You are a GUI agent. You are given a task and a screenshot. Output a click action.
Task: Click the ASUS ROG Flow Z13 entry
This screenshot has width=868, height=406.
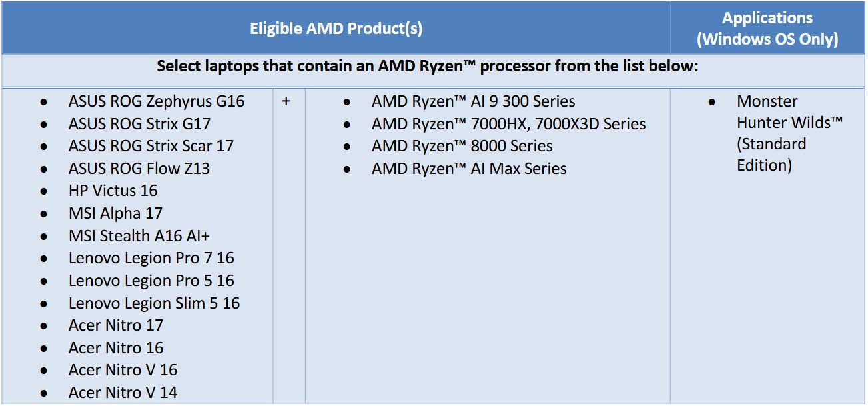point(139,169)
